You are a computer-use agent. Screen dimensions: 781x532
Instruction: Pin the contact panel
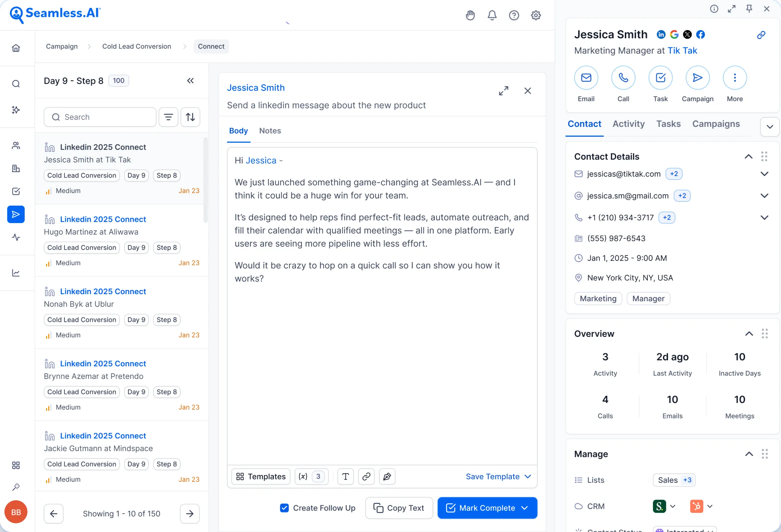tap(750, 9)
